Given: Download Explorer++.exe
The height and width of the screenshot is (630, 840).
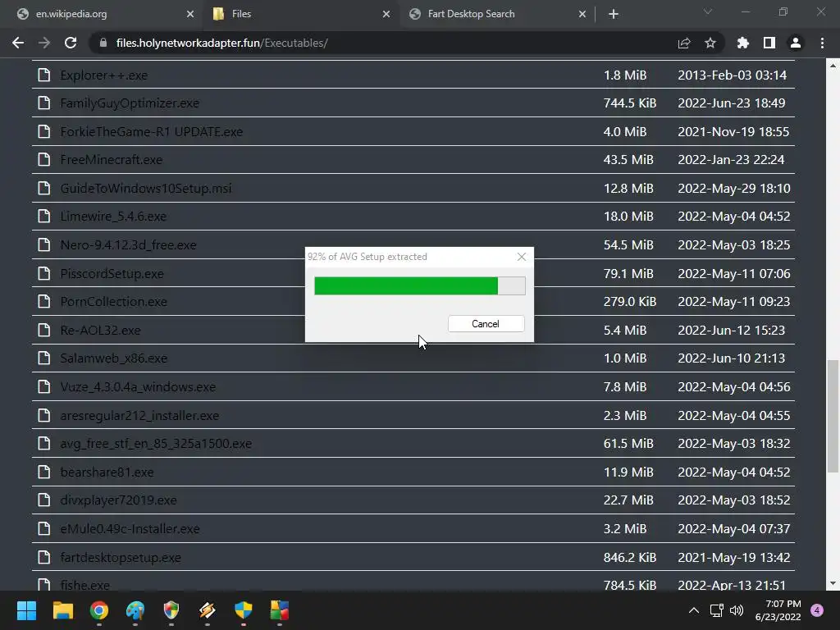Looking at the screenshot, I should coord(104,75).
